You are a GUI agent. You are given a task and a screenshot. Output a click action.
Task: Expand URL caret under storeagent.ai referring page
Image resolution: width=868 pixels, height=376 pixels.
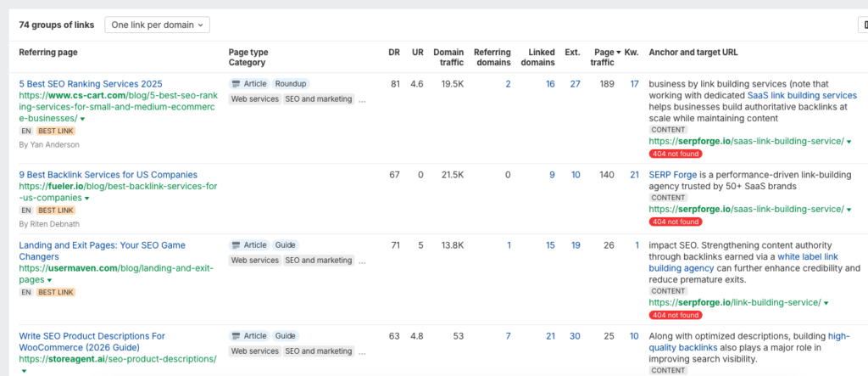[x=23, y=371]
